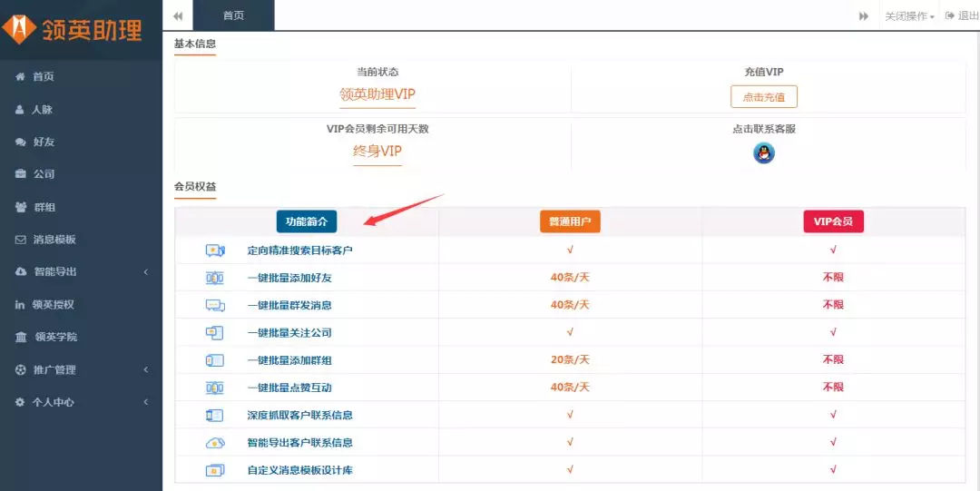The image size is (980, 491).
Task: Click 40条/天 in 一键批量点赞互动 row
Action: click(x=570, y=388)
